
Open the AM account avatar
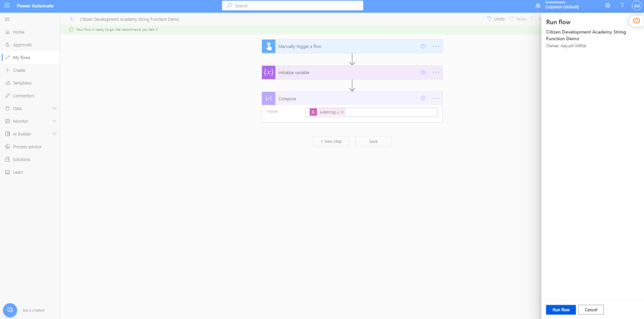636,6
